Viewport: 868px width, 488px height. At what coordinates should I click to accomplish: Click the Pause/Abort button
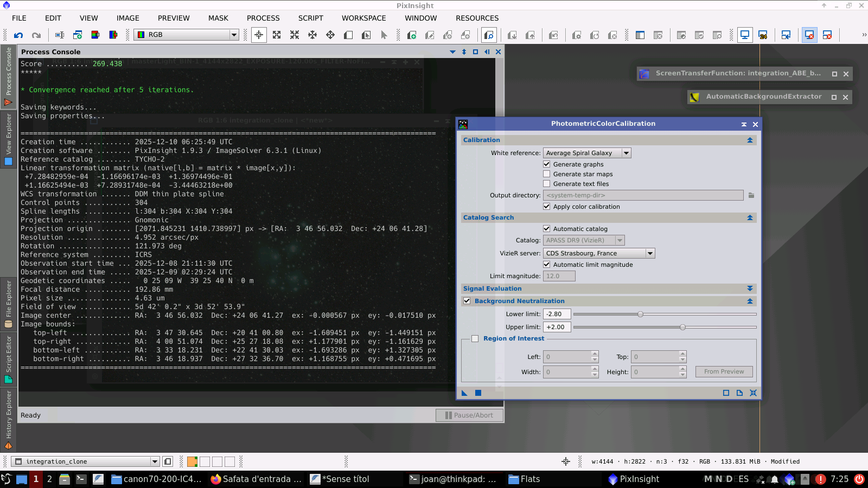[x=469, y=415]
